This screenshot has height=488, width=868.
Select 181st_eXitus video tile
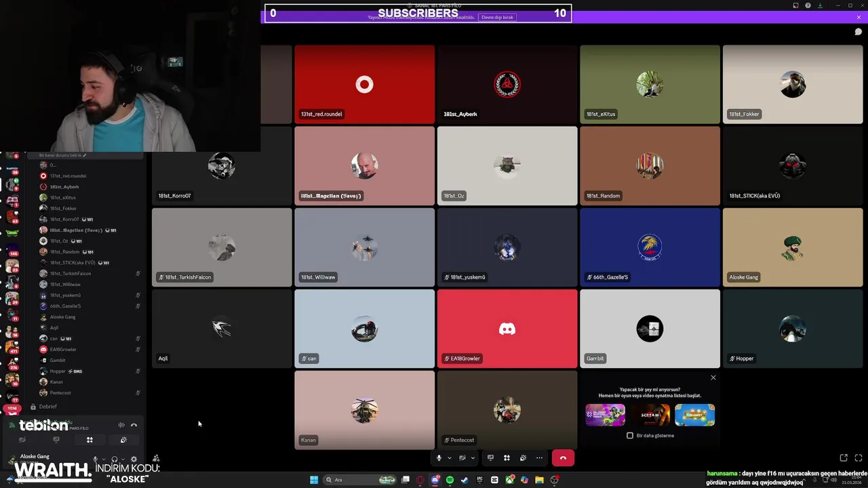point(650,85)
